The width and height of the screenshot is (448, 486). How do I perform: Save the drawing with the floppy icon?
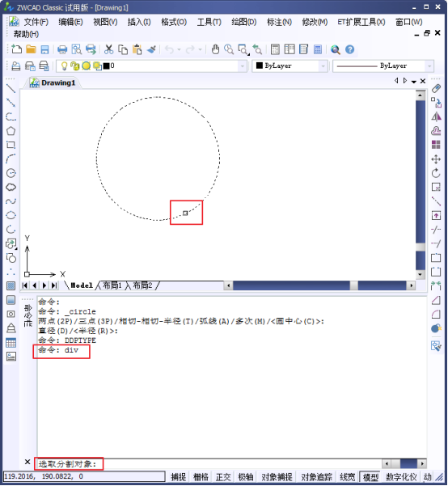coord(45,49)
